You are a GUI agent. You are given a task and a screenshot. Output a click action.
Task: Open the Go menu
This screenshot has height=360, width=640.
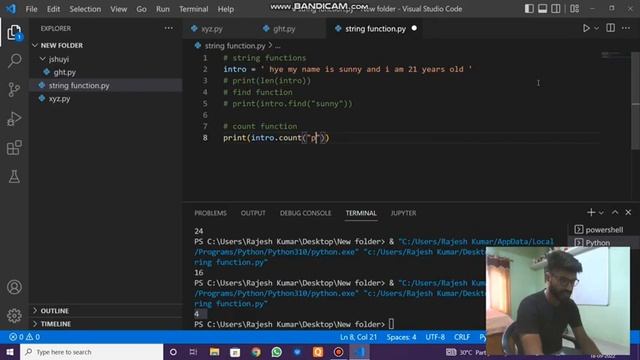pos(141,9)
